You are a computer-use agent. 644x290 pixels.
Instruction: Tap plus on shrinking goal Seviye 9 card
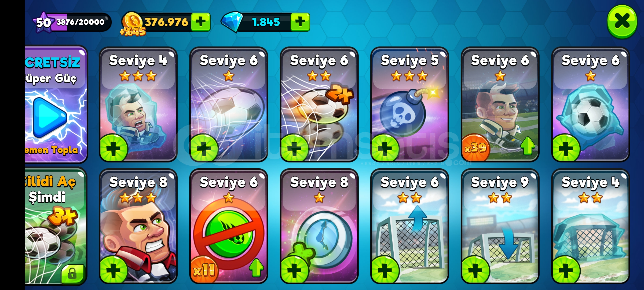coord(475,270)
